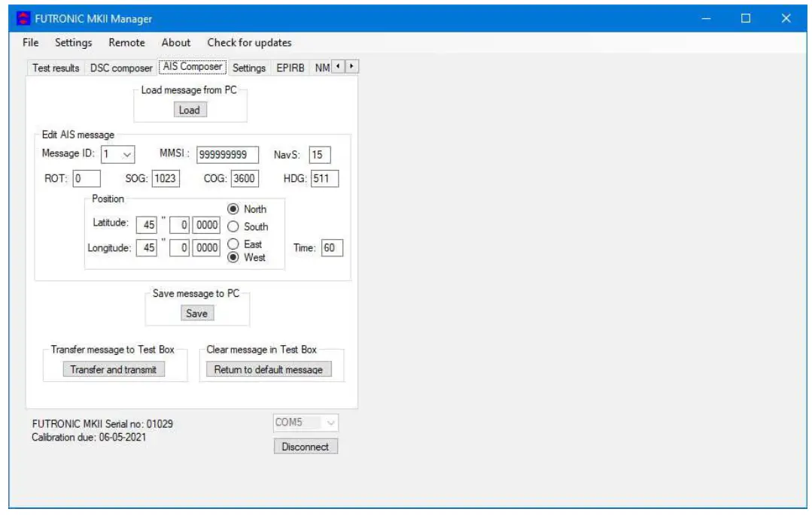The width and height of the screenshot is (812, 515).
Task: Select the South latitude radio button
Action: tap(233, 227)
